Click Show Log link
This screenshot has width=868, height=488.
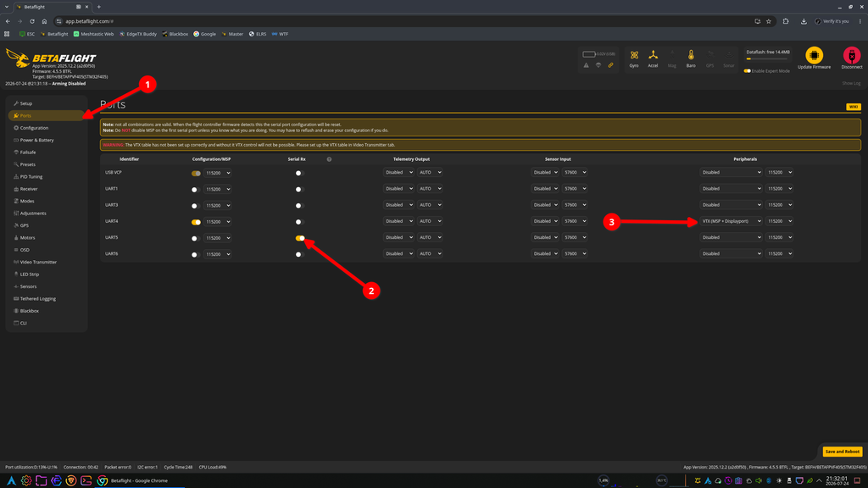tap(851, 84)
